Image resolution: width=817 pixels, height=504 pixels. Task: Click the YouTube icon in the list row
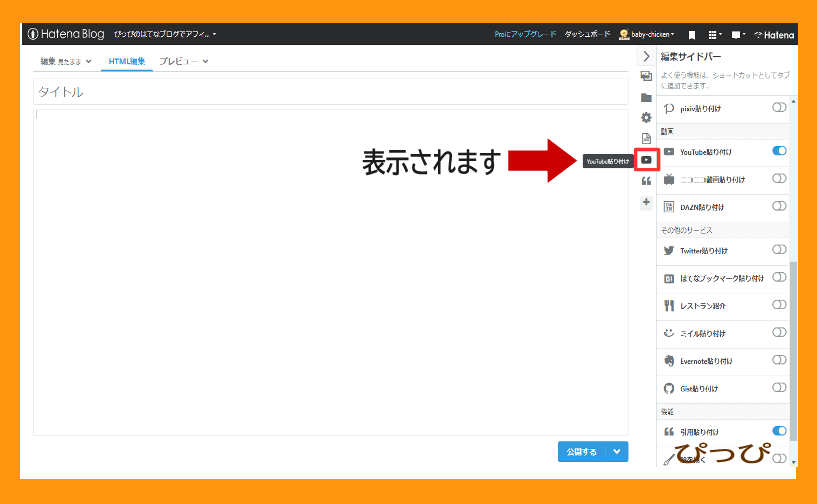pyautogui.click(x=669, y=152)
